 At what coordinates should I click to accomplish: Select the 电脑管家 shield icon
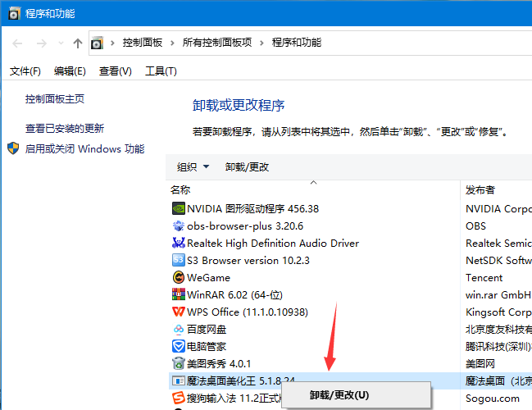tap(179, 347)
